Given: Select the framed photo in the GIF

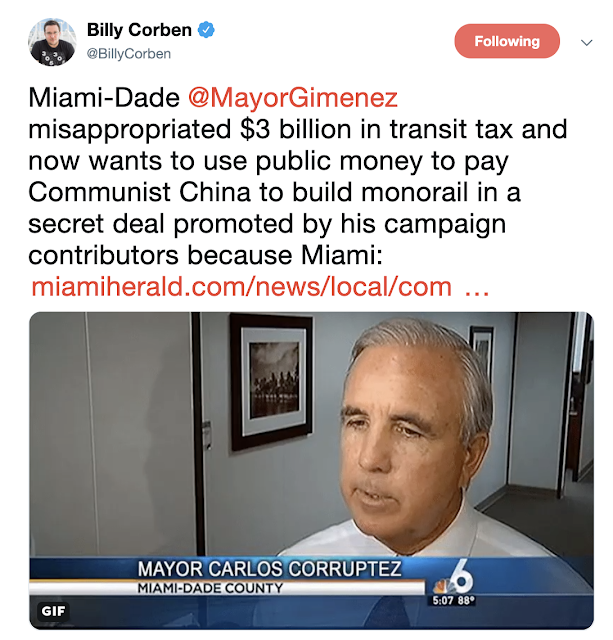Looking at the screenshot, I should point(271,382).
